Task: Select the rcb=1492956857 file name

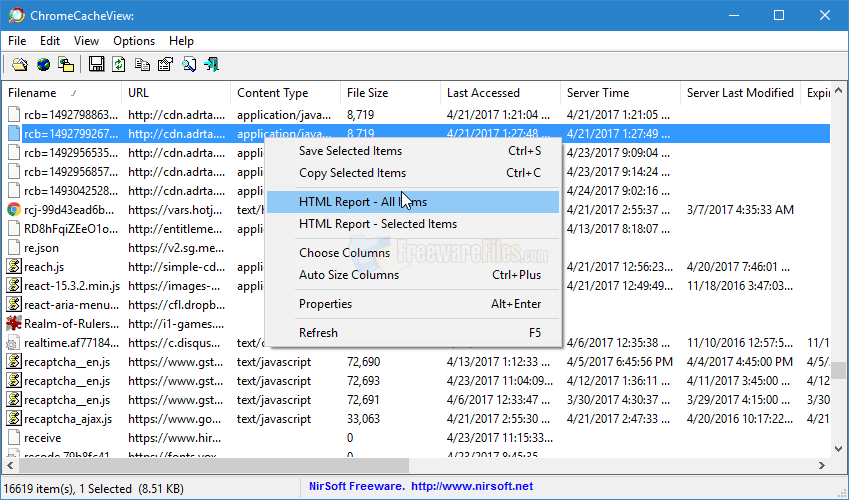Action: [x=70, y=172]
